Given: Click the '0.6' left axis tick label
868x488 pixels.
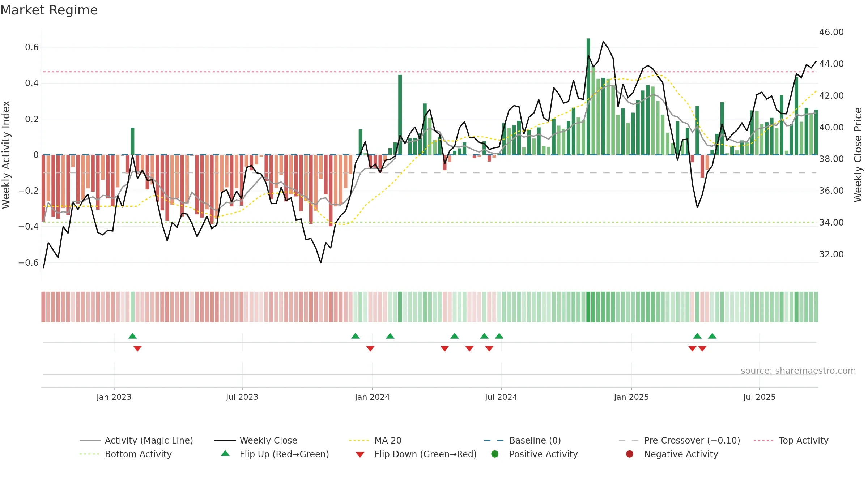Looking at the screenshot, I should coord(32,47).
